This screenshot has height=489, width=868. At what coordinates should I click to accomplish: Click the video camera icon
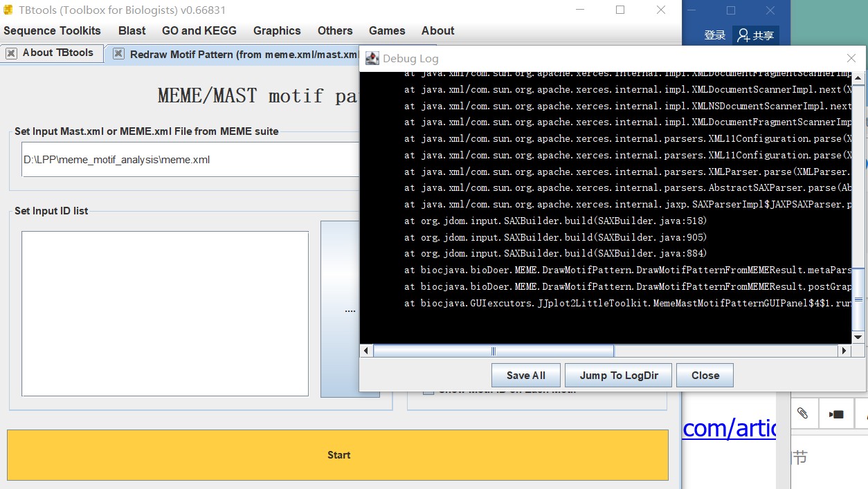pos(836,414)
